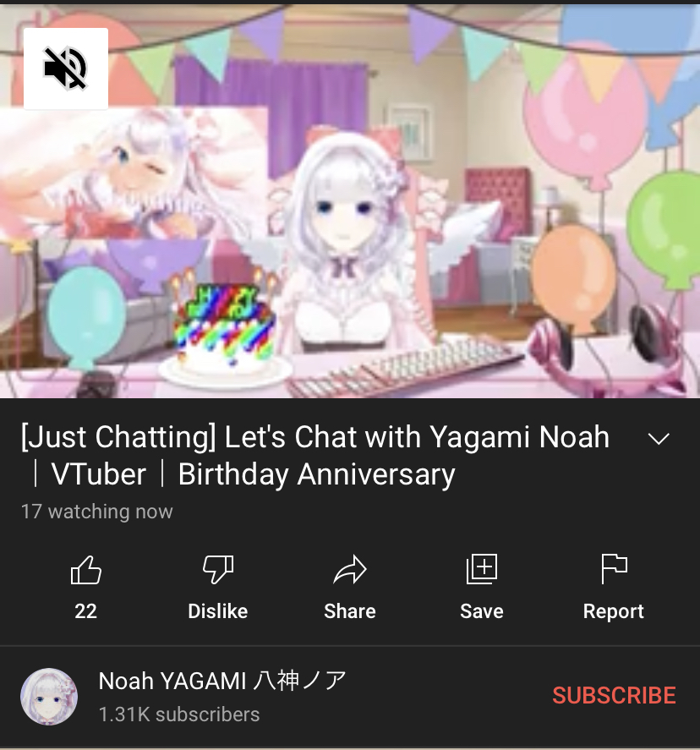Tap the report flag icon
700x750 pixels.
pos(614,569)
